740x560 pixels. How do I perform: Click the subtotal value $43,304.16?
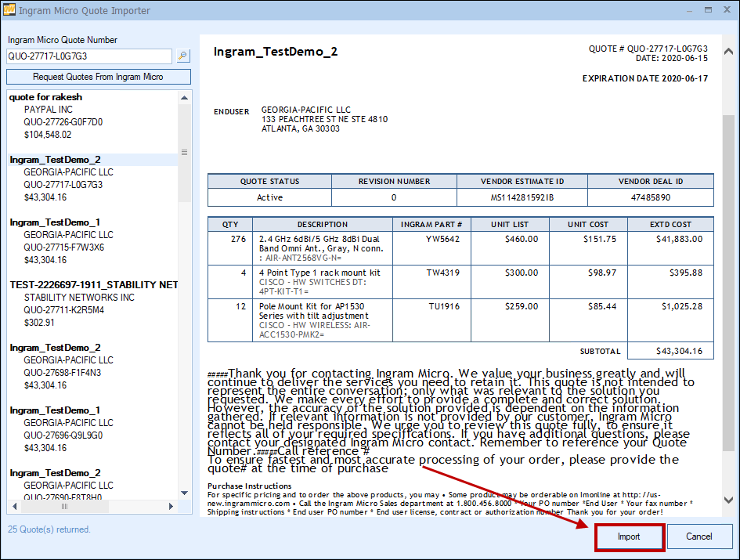(x=679, y=351)
